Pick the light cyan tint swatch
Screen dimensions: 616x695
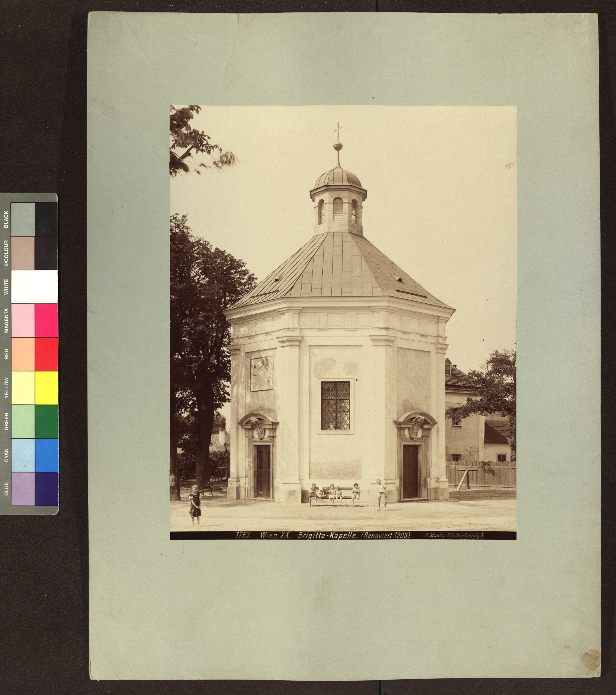(x=23, y=455)
